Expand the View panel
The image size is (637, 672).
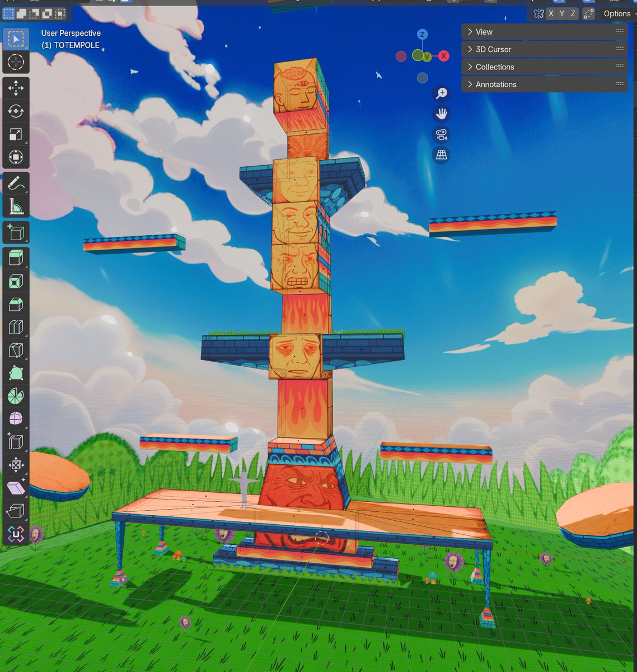pyautogui.click(x=544, y=32)
